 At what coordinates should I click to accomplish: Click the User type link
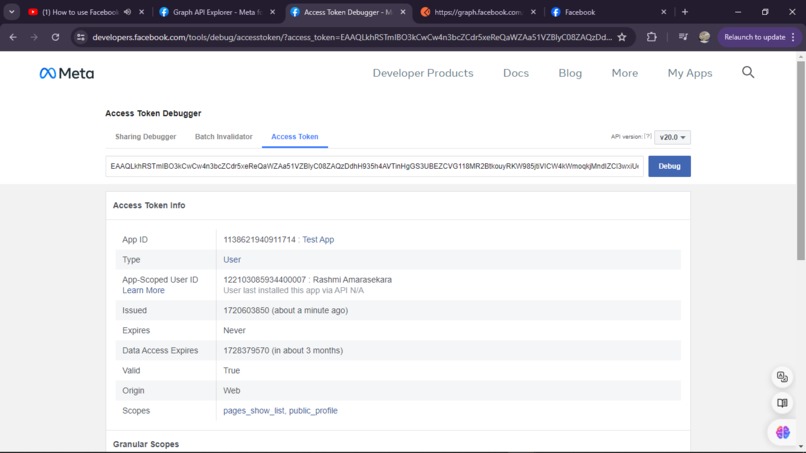tap(232, 260)
